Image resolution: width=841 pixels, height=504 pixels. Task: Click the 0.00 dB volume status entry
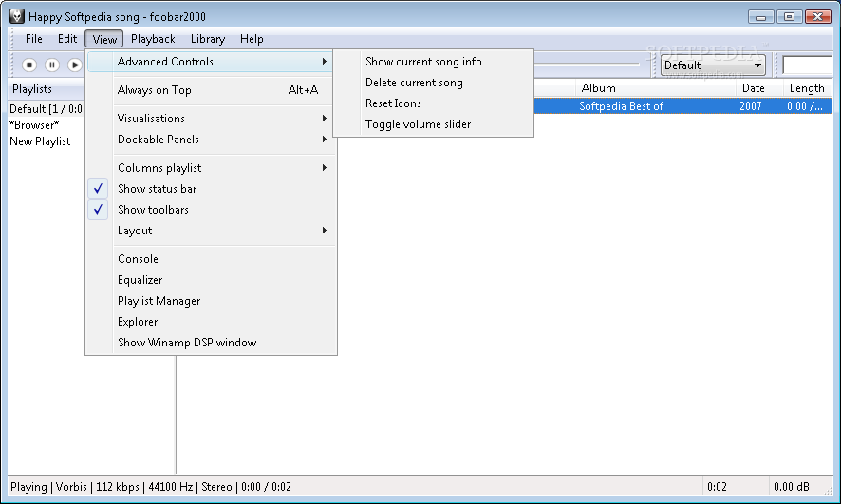click(791, 487)
